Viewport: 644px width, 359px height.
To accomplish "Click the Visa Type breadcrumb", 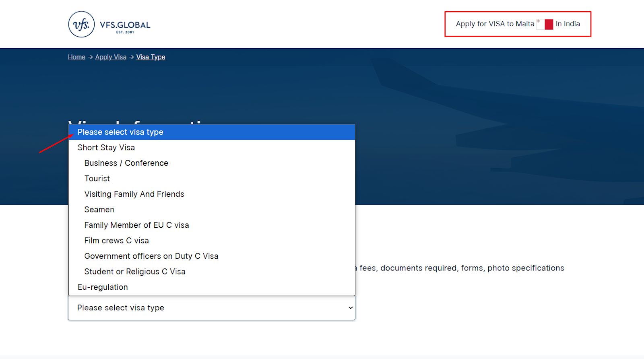I will click(x=151, y=57).
